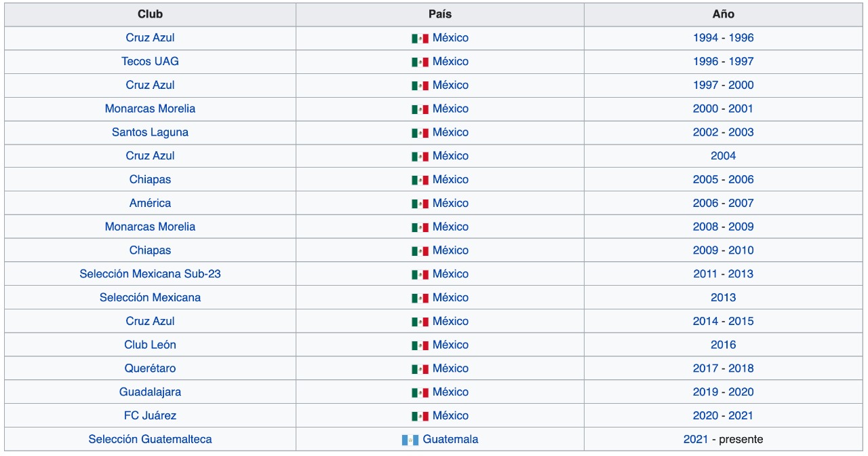
Task: Open the Club León link
Action: (x=150, y=345)
